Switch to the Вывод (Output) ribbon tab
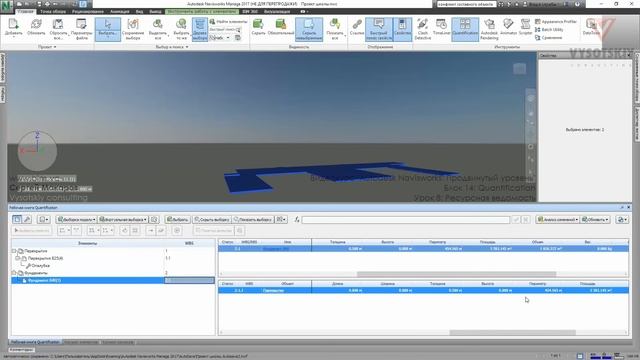The image size is (640, 360). (x=155, y=11)
